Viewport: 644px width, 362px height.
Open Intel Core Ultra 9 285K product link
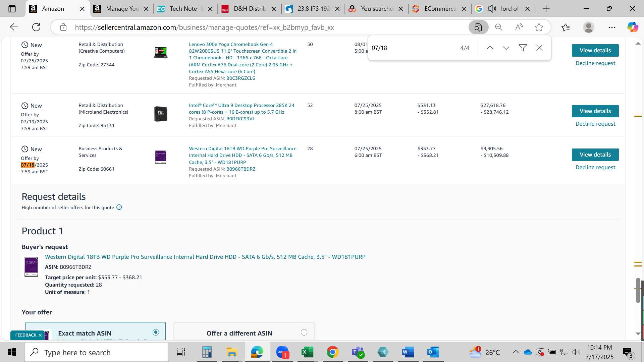pyautogui.click(x=241, y=109)
